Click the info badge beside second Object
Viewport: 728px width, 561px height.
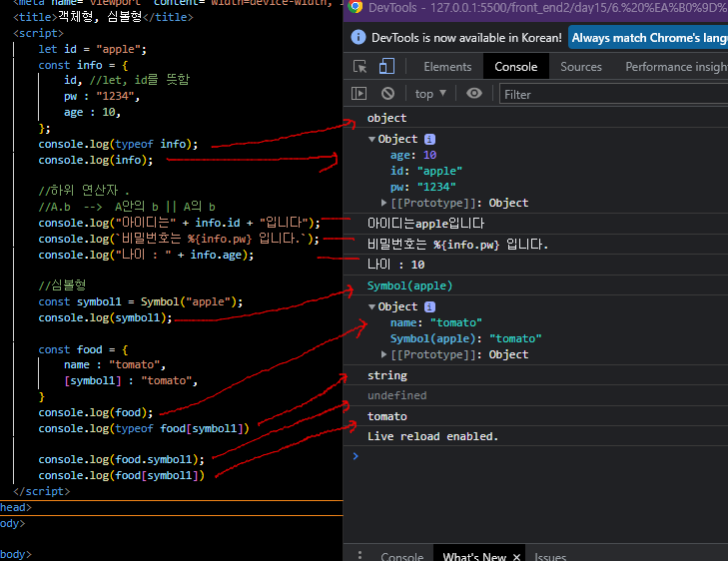click(x=430, y=306)
